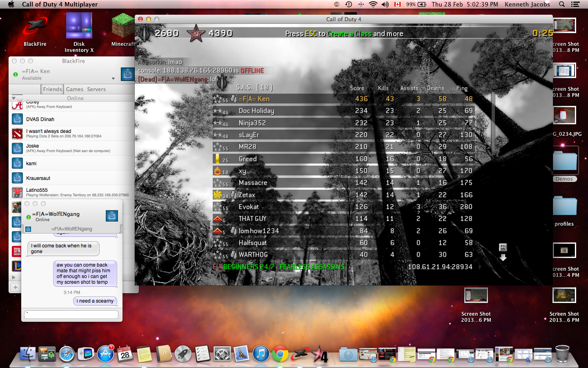Open Mail stamp icon in the Dock
The height and width of the screenshot is (368, 588).
click(x=241, y=354)
